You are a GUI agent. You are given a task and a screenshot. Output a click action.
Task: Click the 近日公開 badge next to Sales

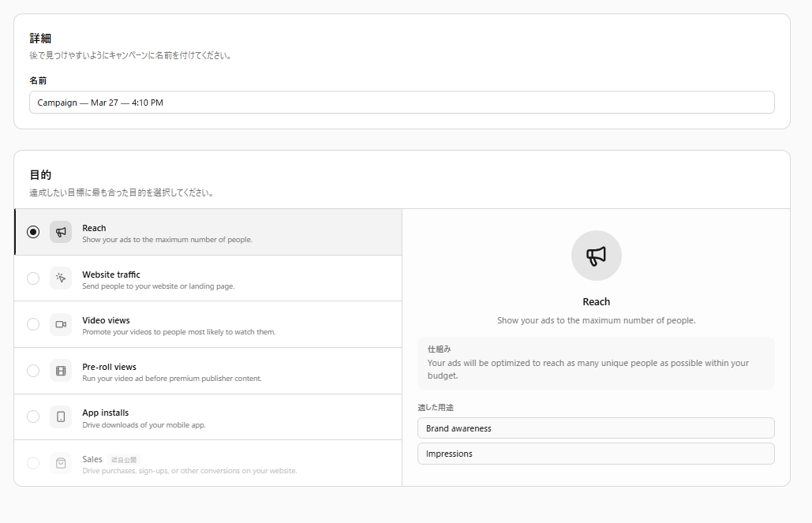point(124,459)
